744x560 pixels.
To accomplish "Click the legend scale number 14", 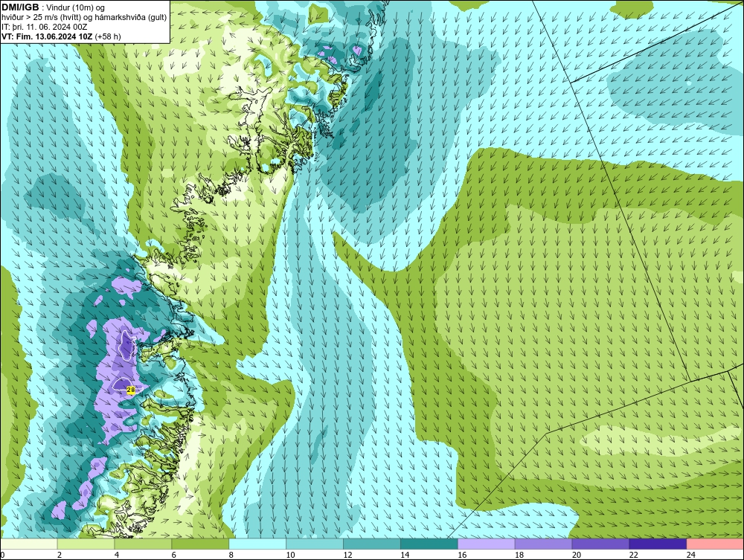I will pos(405,555).
